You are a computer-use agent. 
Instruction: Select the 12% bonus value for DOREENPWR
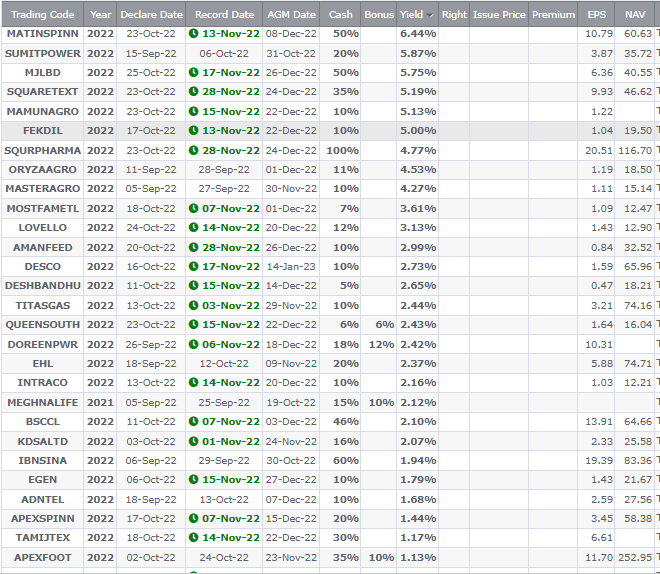tap(381, 344)
